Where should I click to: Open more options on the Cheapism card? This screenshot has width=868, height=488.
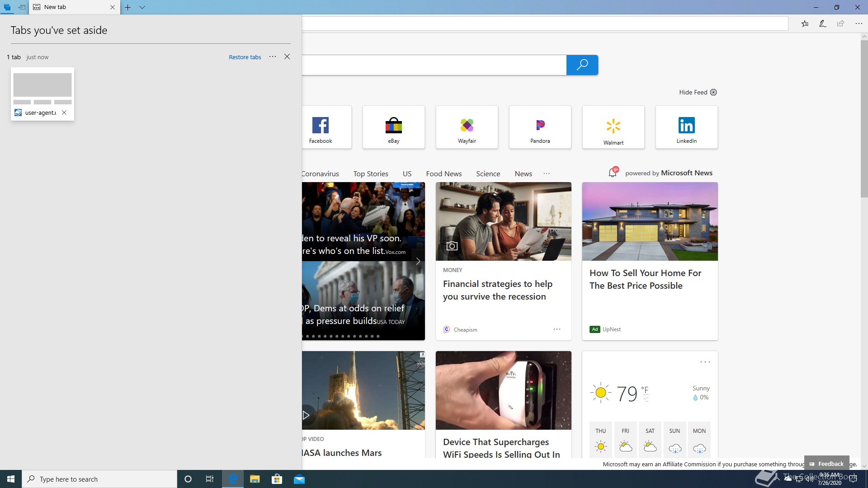point(557,329)
